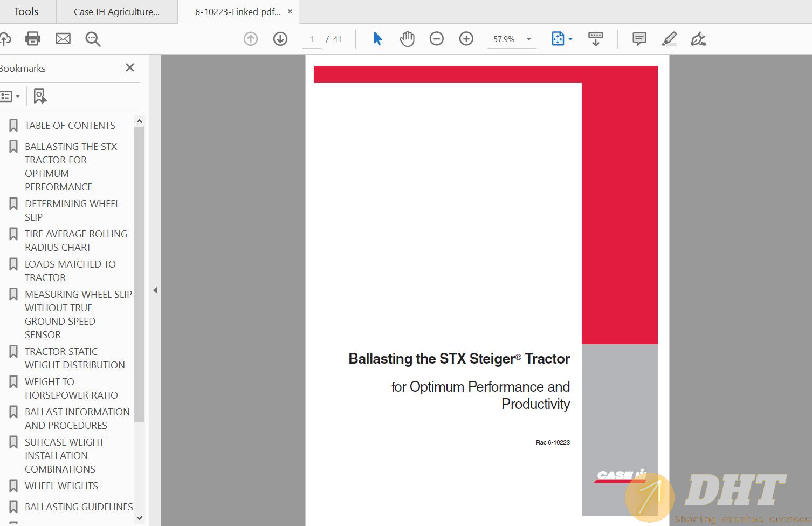Zoom out with minus icon
The image size is (812, 526).
point(437,39)
